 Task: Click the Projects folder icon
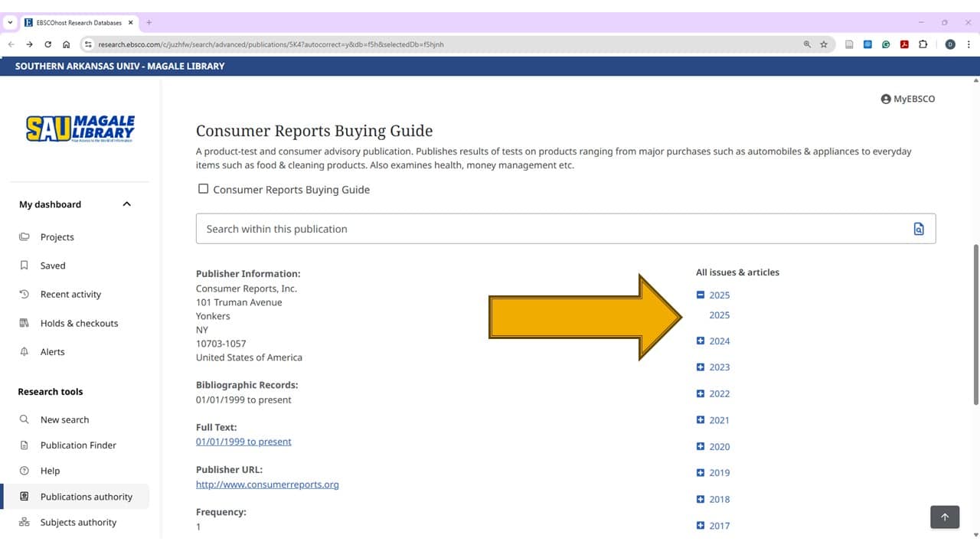pos(24,237)
